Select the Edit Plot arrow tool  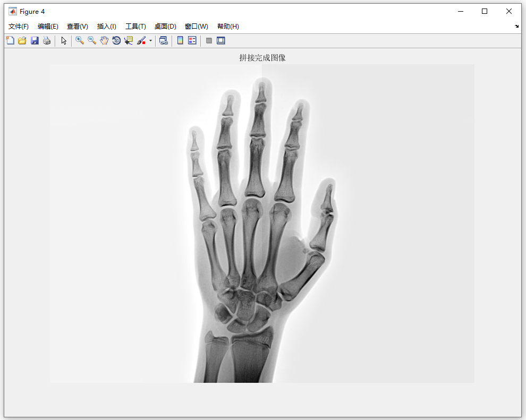[64, 40]
